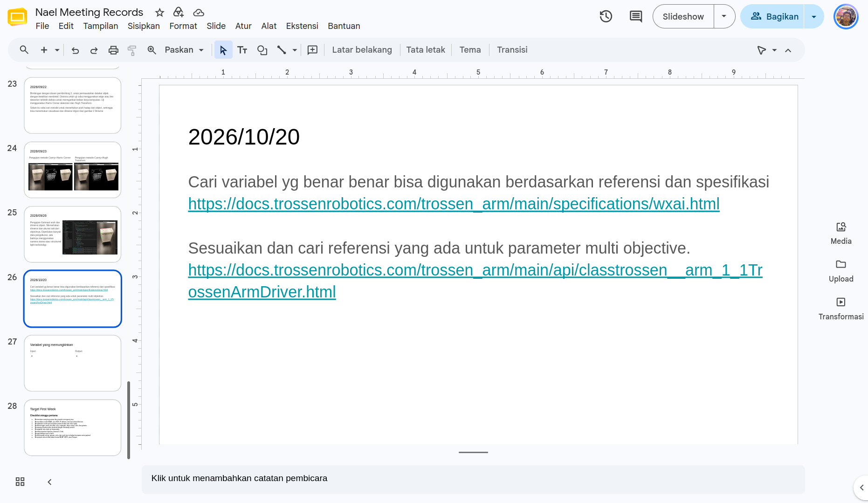
Task: Collapse the toolbar with up chevron
Action: click(788, 50)
